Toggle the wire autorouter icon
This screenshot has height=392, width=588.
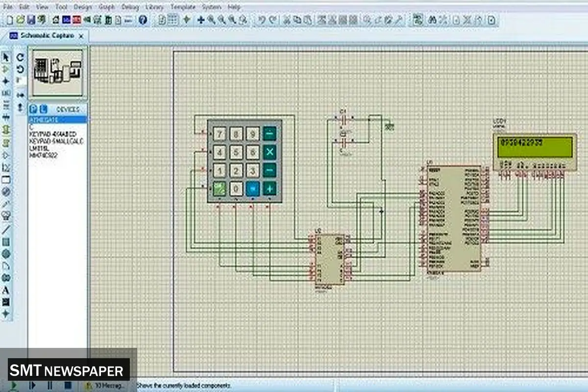417,20
